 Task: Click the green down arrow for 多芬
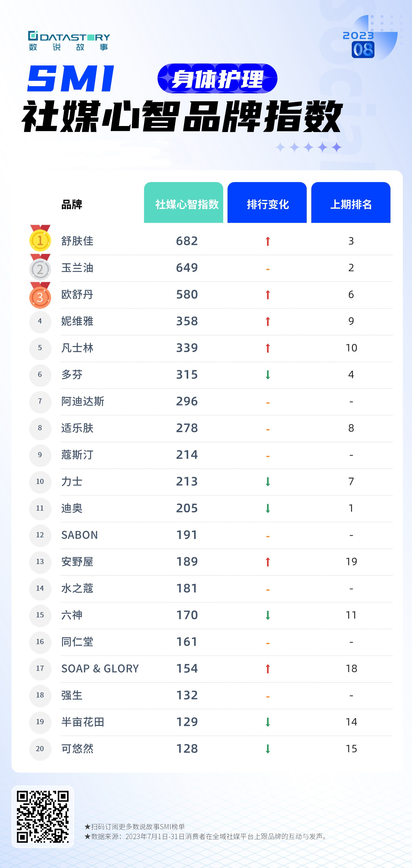pyautogui.click(x=267, y=375)
